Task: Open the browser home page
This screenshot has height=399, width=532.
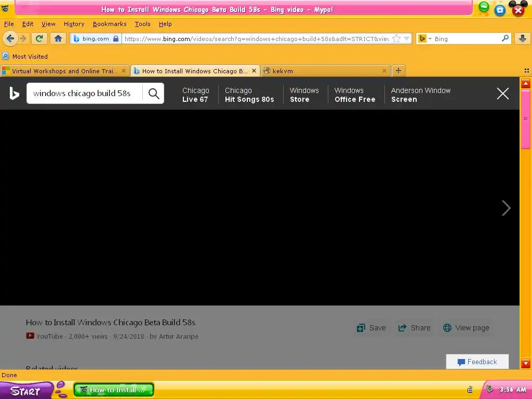Action: [58, 38]
